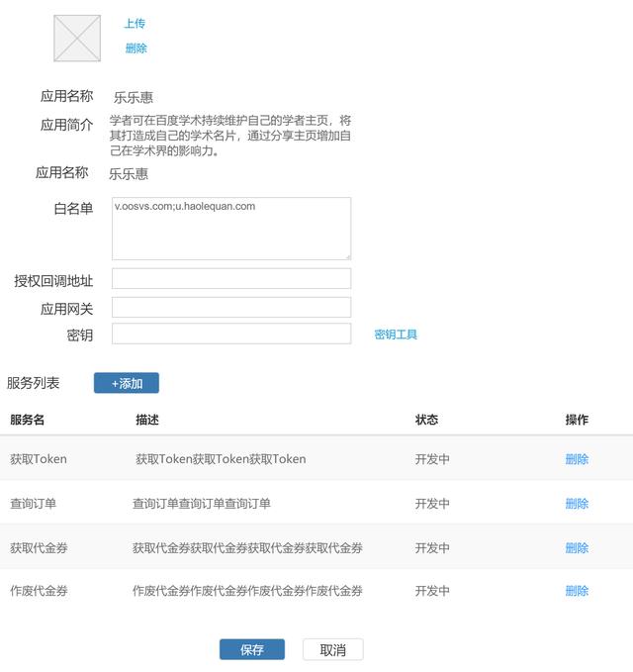Screen dimensions: 633x672
Task: Click the 上传 upload link
Action: pyautogui.click(x=135, y=23)
